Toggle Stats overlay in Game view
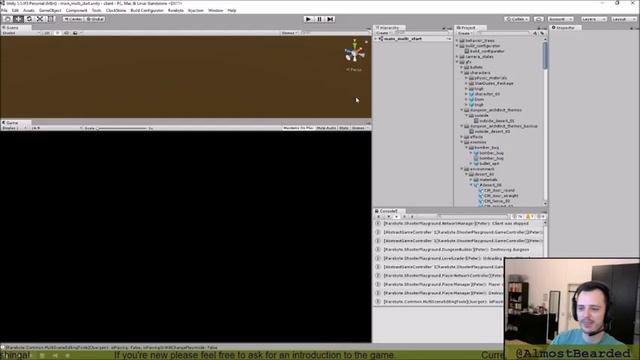Image resolution: width=640 pixels, height=360 pixels. (344, 128)
